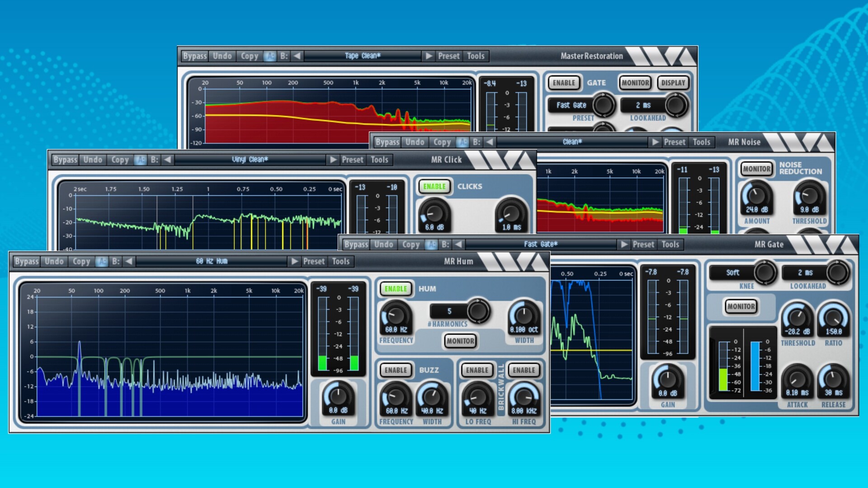Open Preset menu in MR Hum

point(314,261)
